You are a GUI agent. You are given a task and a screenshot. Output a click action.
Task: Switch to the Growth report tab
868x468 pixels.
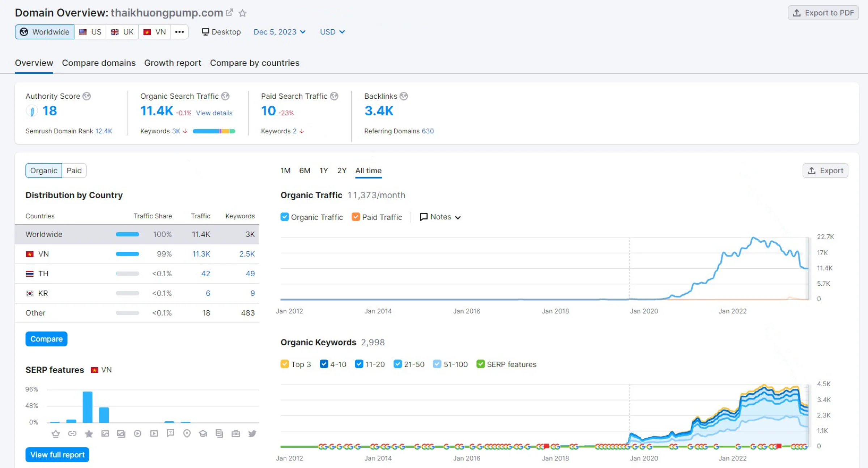pyautogui.click(x=173, y=63)
